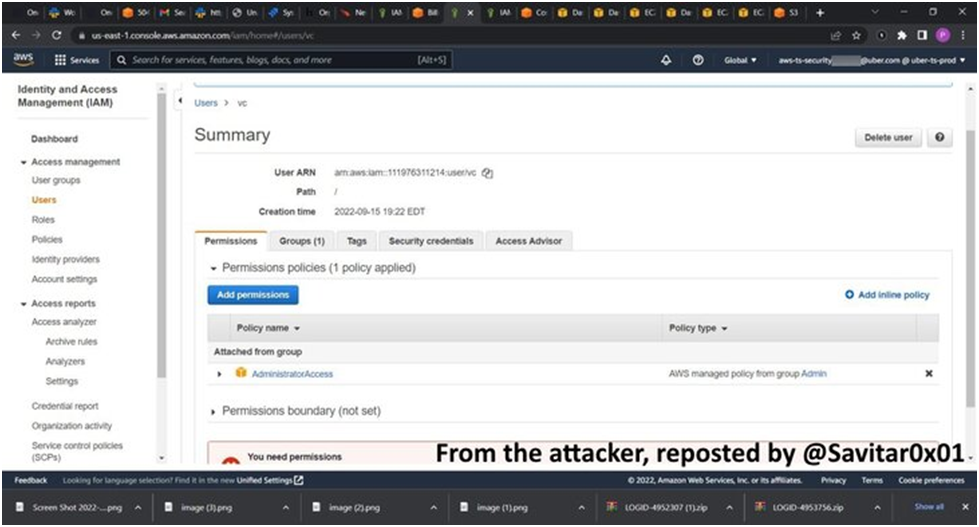The image size is (979, 527).
Task: Click the Add inline policy link
Action: tap(887, 295)
